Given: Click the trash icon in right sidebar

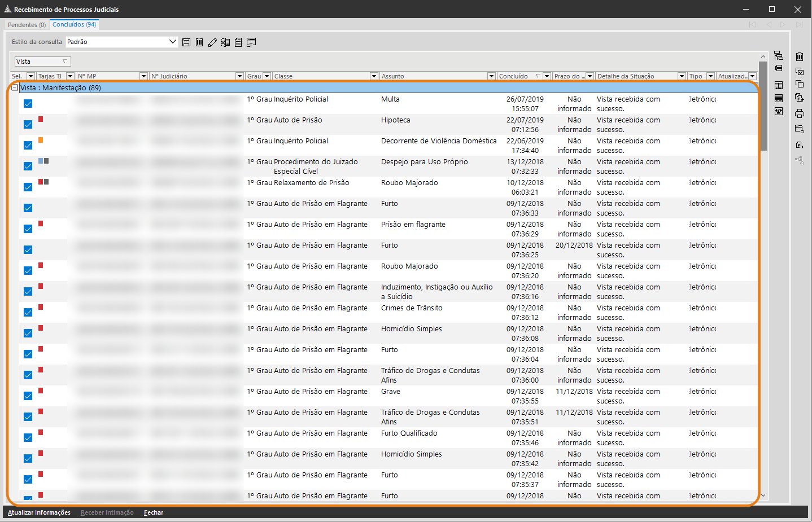Looking at the screenshot, I should point(800,56).
